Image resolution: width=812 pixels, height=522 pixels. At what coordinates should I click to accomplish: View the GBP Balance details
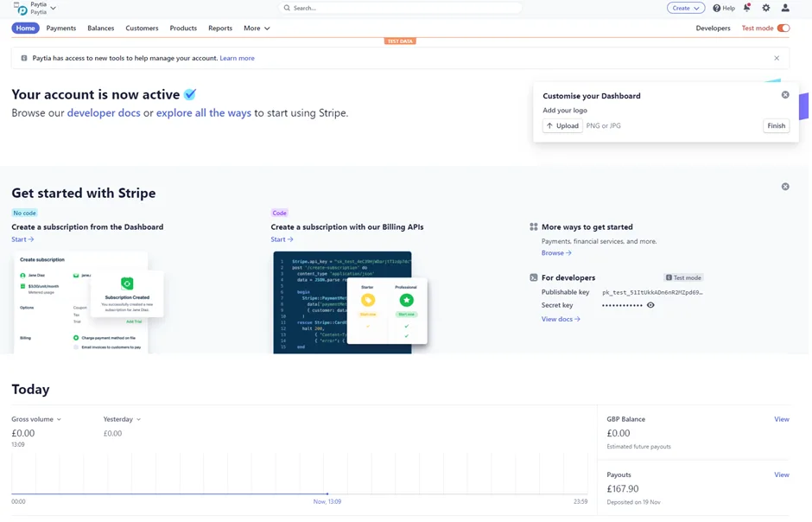[x=782, y=419]
